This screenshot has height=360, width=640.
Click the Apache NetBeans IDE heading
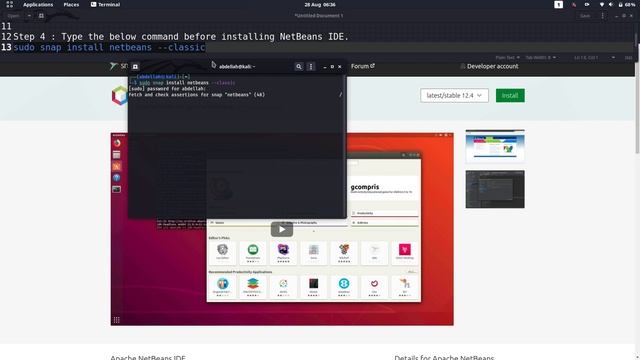(x=148, y=357)
